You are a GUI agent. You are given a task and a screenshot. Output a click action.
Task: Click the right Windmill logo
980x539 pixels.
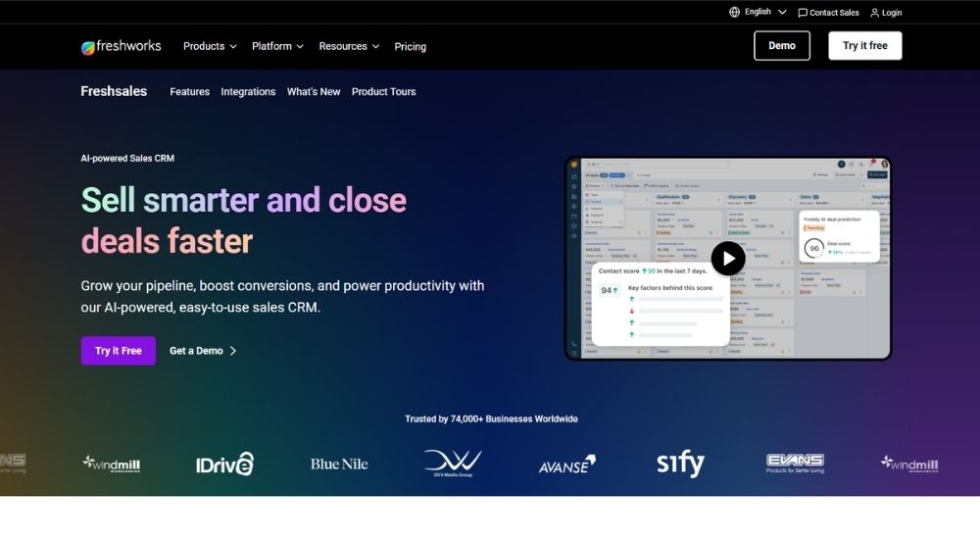(909, 464)
